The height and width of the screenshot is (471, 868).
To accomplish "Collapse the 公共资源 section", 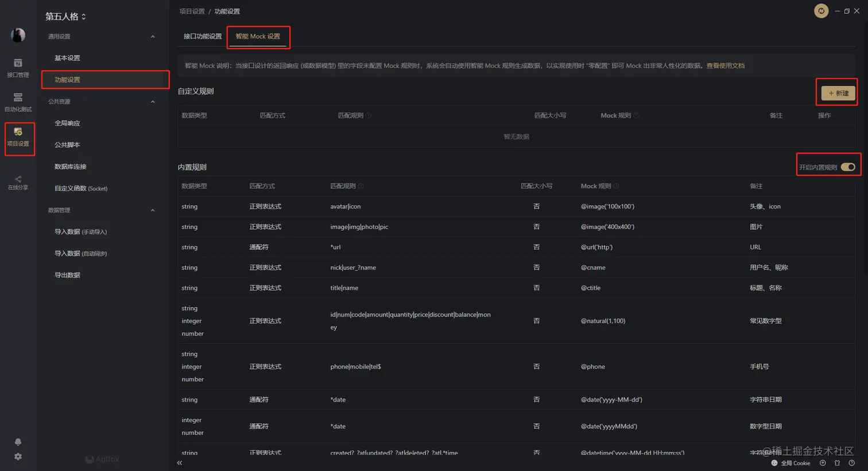I will click(153, 102).
